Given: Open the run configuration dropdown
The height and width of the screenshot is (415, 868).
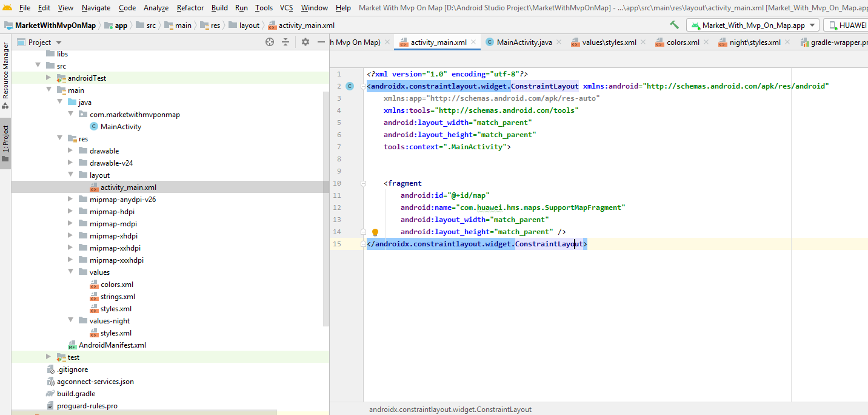Looking at the screenshot, I should click(x=753, y=25).
